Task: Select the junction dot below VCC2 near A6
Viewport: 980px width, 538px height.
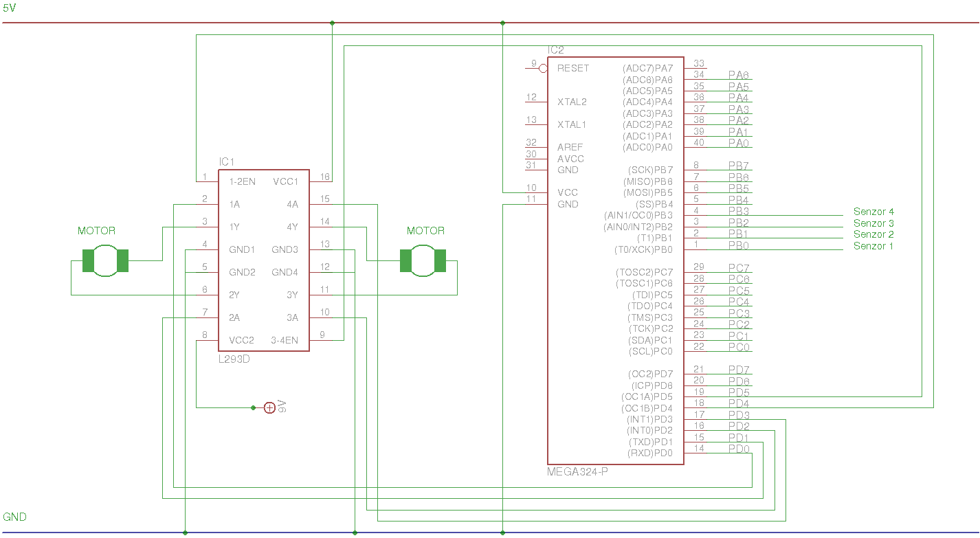Action: point(253,407)
